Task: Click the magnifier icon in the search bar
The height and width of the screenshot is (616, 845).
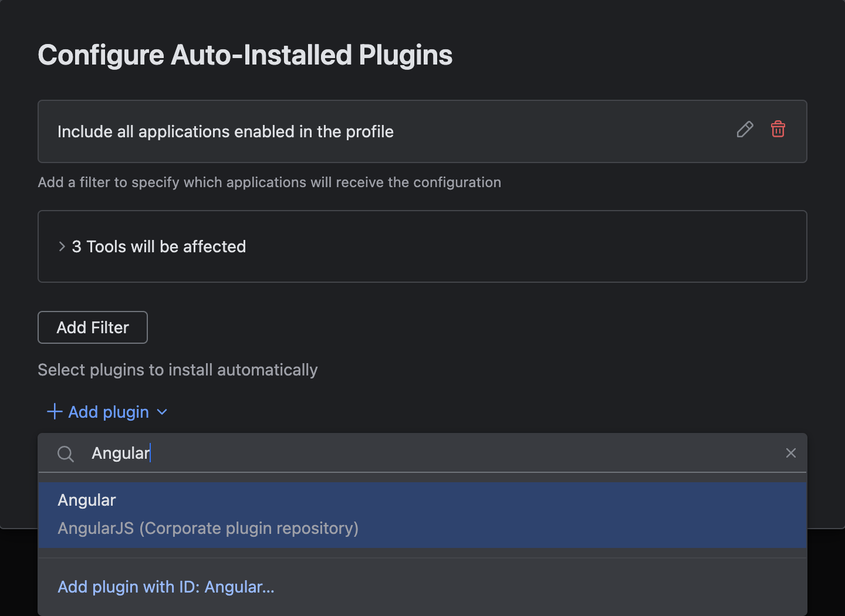Action: (x=65, y=453)
